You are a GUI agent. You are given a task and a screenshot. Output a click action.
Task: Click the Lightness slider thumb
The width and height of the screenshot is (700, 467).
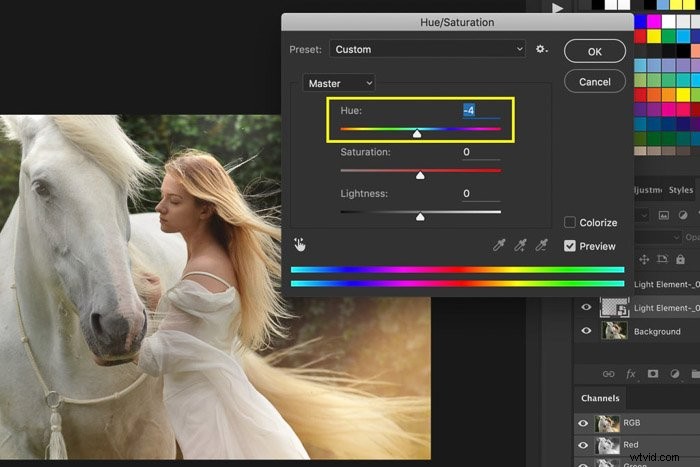click(x=420, y=217)
